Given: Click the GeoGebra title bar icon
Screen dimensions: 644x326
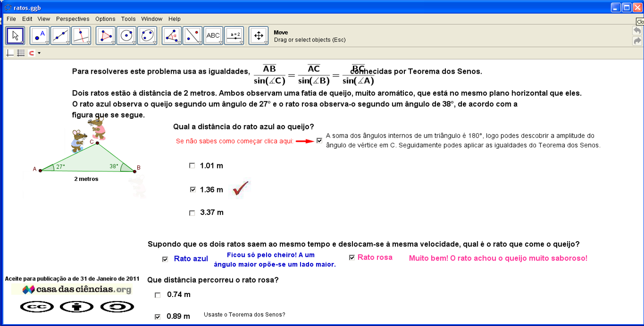Looking at the screenshot, I should [x=8, y=7].
